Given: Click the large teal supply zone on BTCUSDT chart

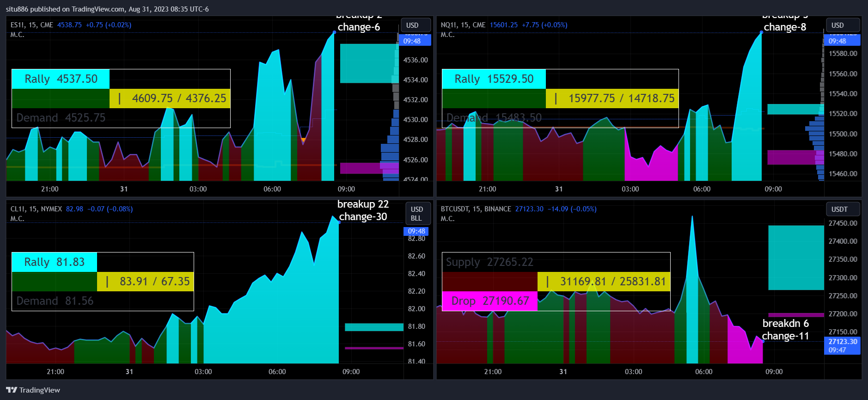Looking at the screenshot, I should [x=796, y=258].
